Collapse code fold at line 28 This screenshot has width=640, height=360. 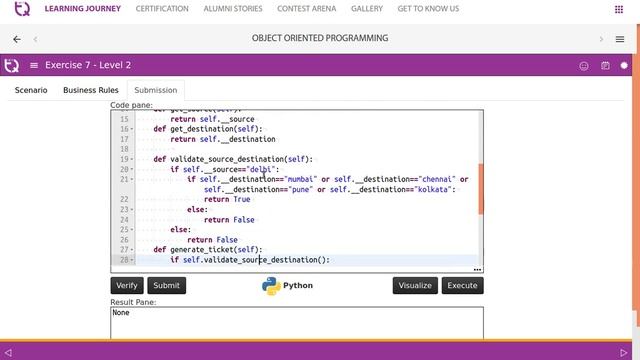click(132, 260)
